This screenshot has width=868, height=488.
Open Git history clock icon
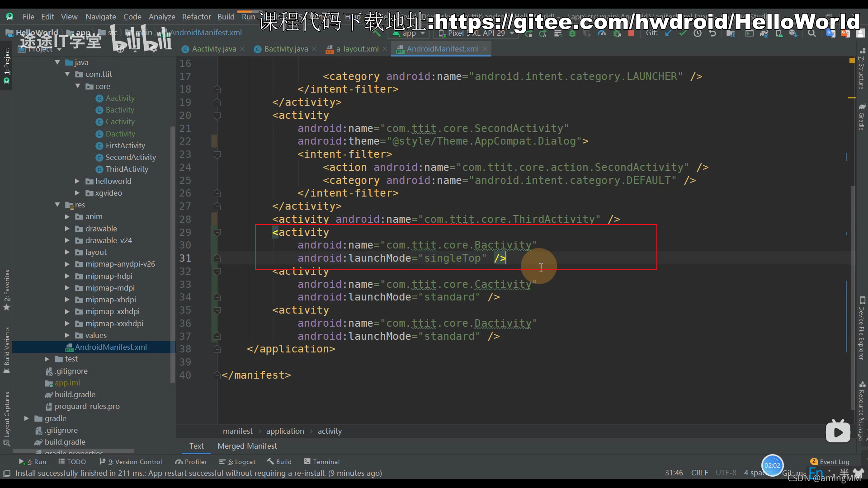click(x=698, y=33)
